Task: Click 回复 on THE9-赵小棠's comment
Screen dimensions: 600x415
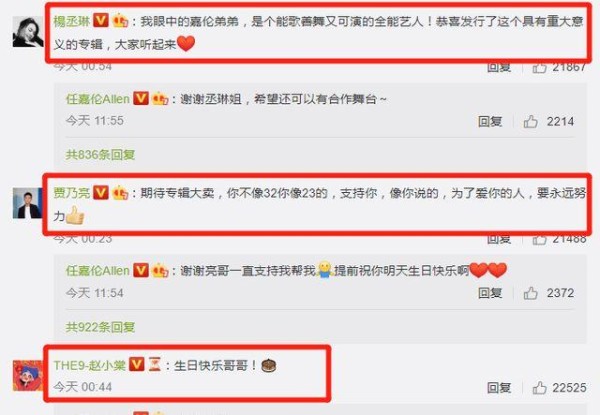Action: 499,387
